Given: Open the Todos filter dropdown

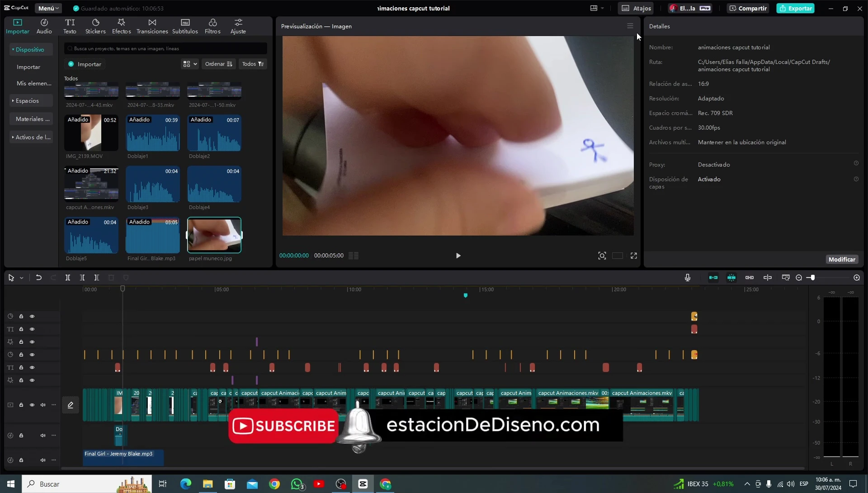Looking at the screenshot, I should pos(253,64).
